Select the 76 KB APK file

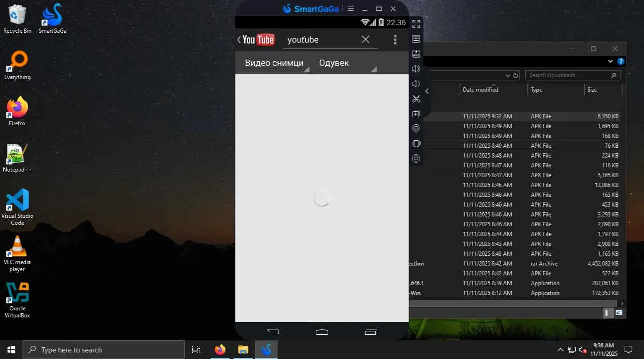coord(515,146)
